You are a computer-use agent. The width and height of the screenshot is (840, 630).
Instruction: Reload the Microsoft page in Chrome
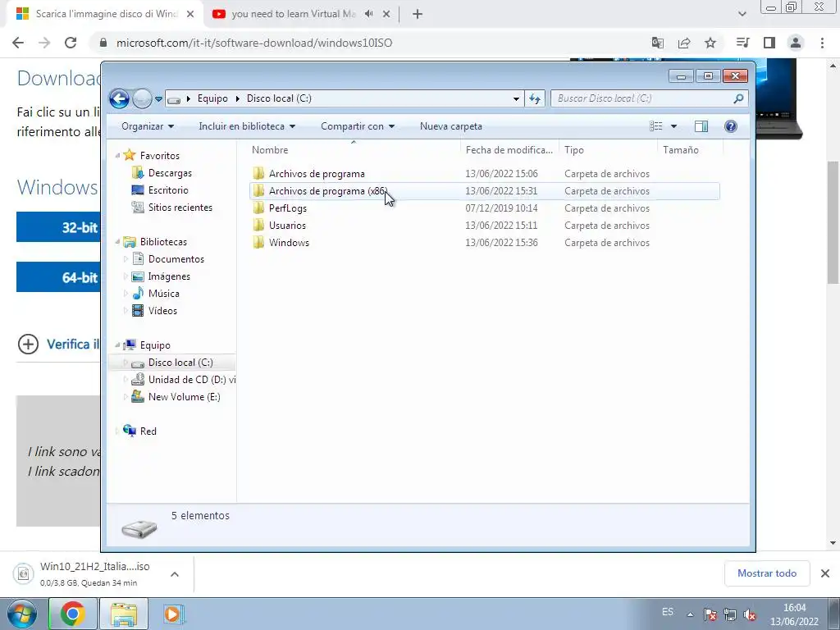pos(71,43)
